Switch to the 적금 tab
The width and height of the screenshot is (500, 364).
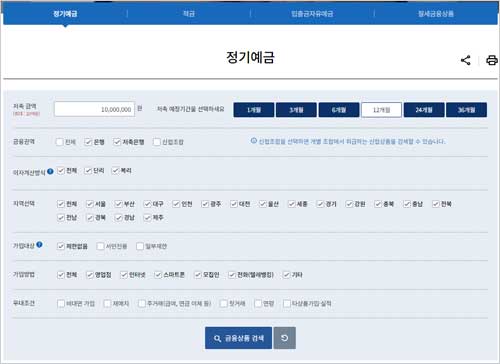[x=189, y=14]
